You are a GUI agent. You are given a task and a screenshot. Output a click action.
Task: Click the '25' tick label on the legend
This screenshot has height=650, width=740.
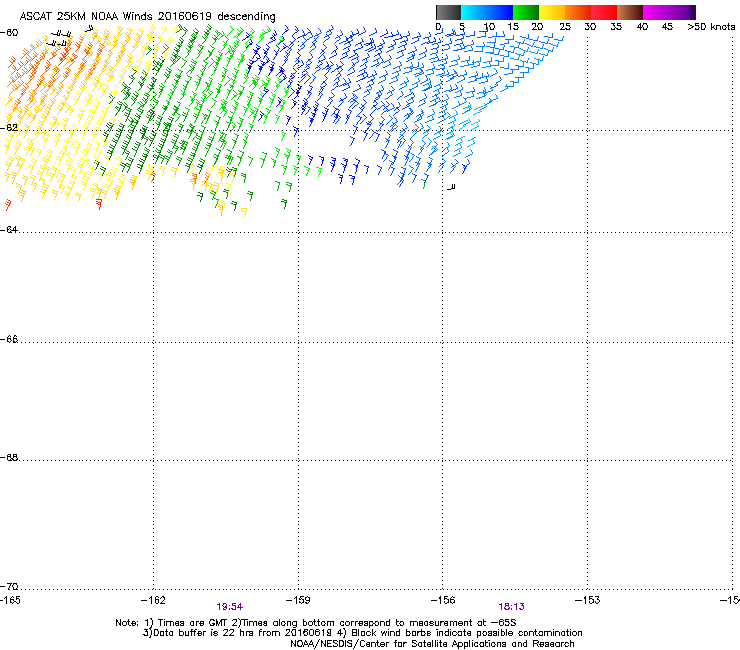pyautogui.click(x=565, y=27)
